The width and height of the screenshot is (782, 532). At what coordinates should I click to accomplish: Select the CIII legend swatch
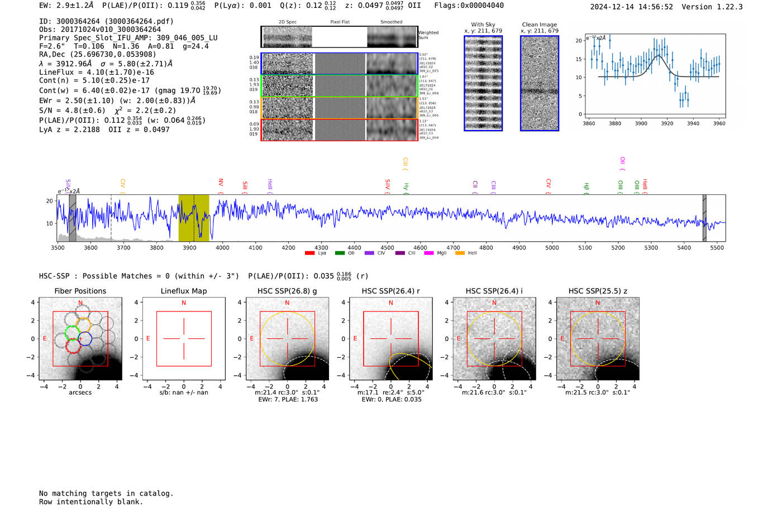click(400, 253)
